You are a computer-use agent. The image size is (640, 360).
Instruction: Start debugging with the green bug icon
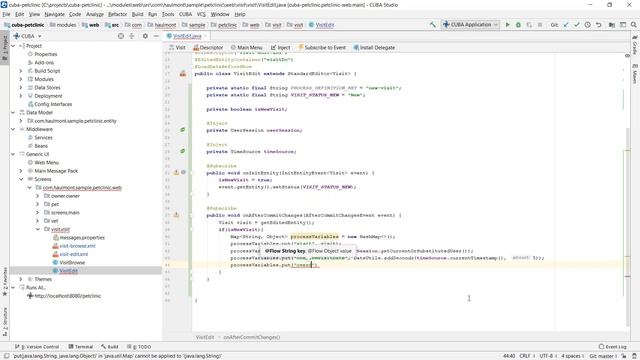point(518,25)
